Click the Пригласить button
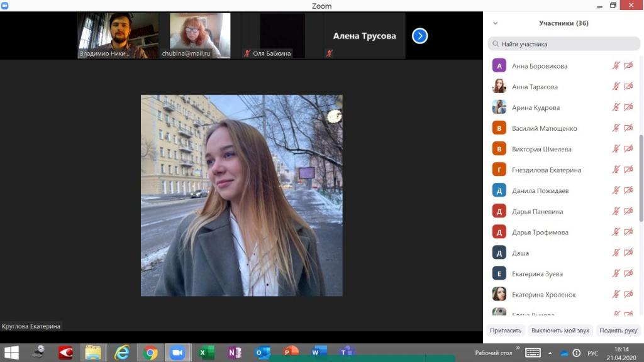Image resolution: width=644 pixels, height=362 pixels. pos(505,331)
